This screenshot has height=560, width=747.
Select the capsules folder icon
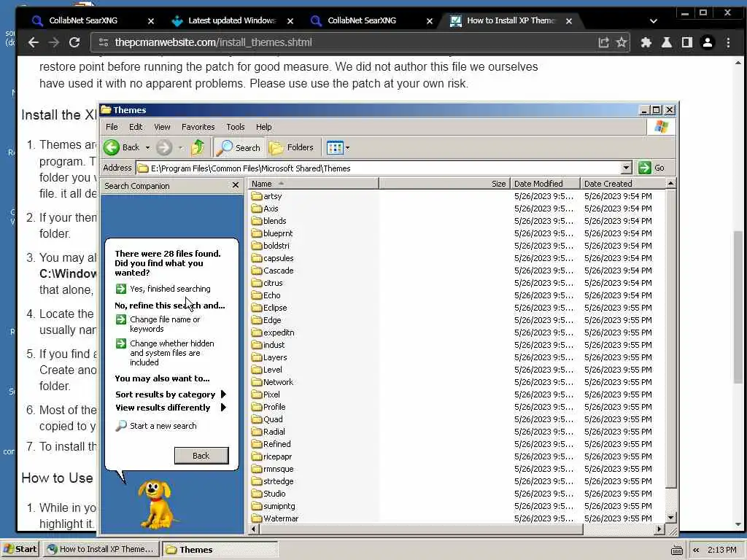click(257, 257)
